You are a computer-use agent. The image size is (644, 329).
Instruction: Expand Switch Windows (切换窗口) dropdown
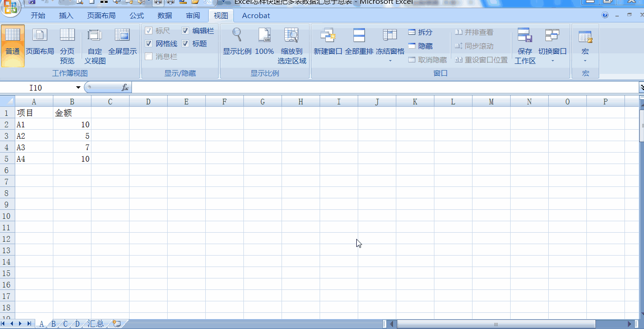(553, 61)
